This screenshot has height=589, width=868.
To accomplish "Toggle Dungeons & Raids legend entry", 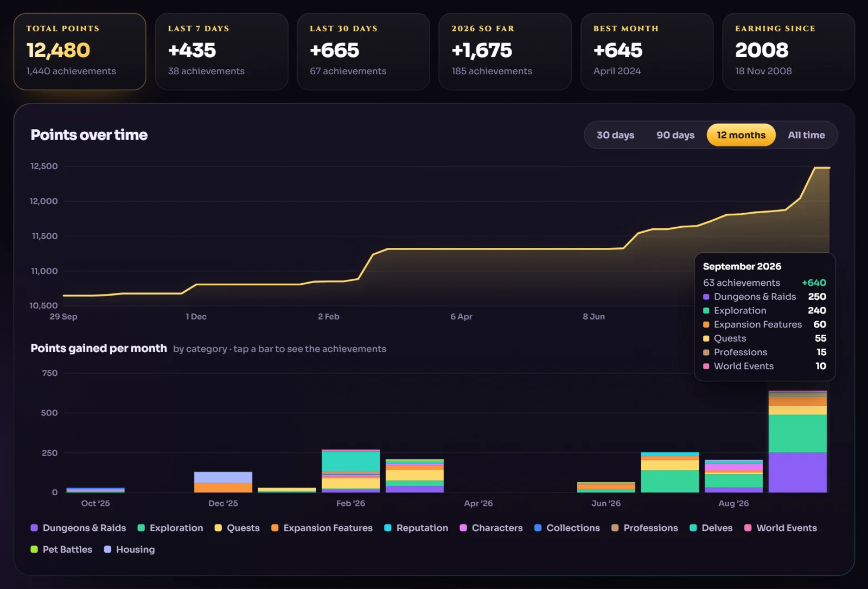I will 79,528.
